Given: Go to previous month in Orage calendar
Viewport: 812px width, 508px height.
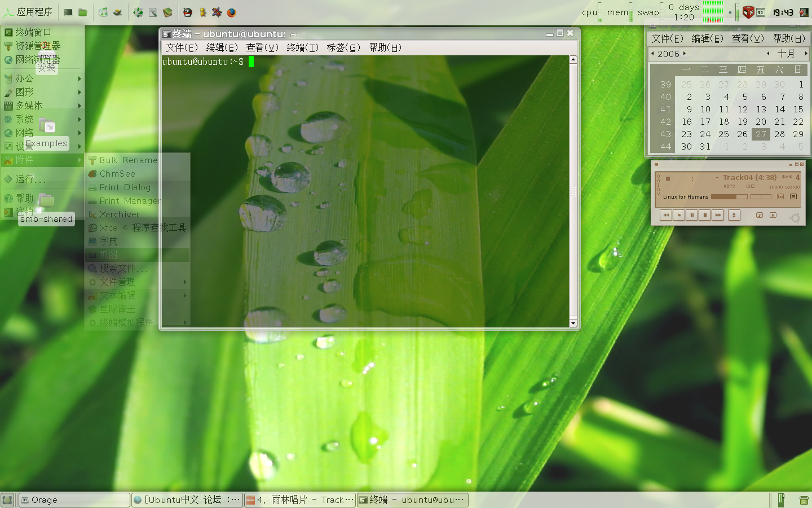Looking at the screenshot, I should click(768, 54).
